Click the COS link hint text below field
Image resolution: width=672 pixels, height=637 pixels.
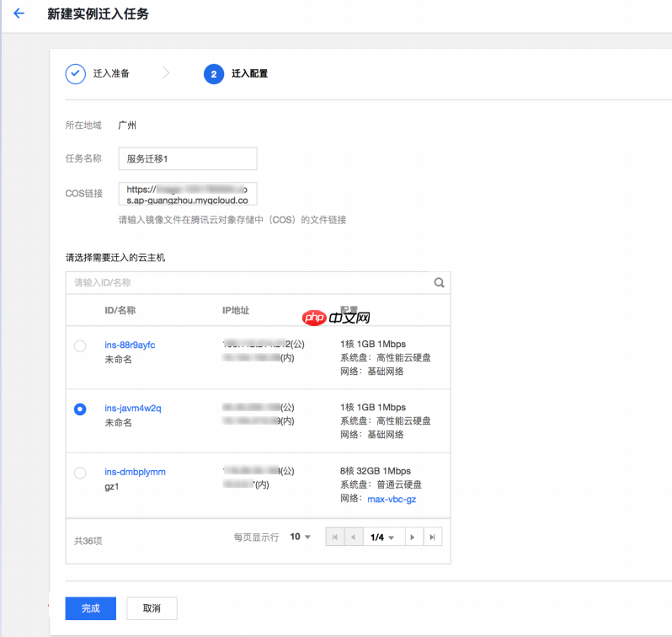point(232,220)
